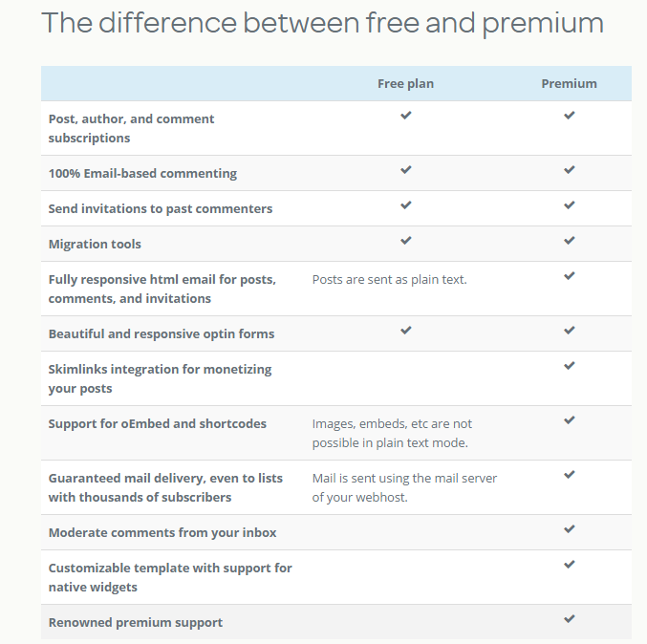Viewport: 647px width, 644px height.
Task: Click Free plan checkmark for 100% Email-based commenting
Action: point(405,169)
